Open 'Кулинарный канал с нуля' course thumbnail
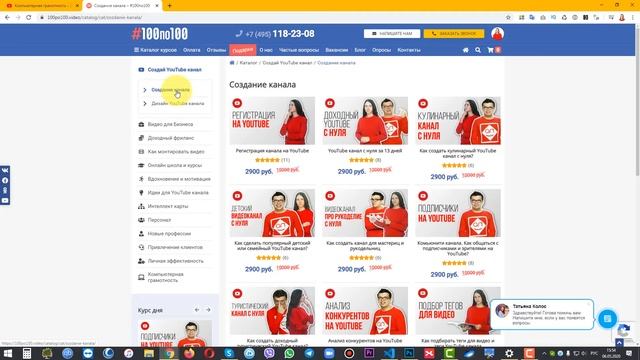 click(x=458, y=120)
